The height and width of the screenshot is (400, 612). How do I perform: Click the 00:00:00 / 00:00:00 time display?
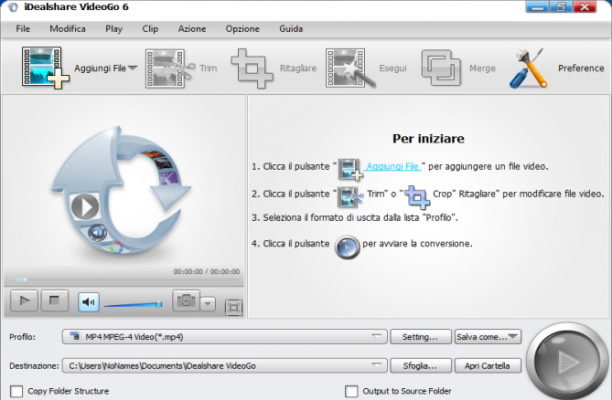pyautogui.click(x=206, y=272)
